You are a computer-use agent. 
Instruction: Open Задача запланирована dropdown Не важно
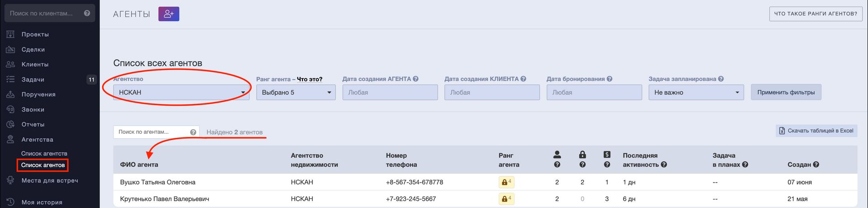click(696, 92)
